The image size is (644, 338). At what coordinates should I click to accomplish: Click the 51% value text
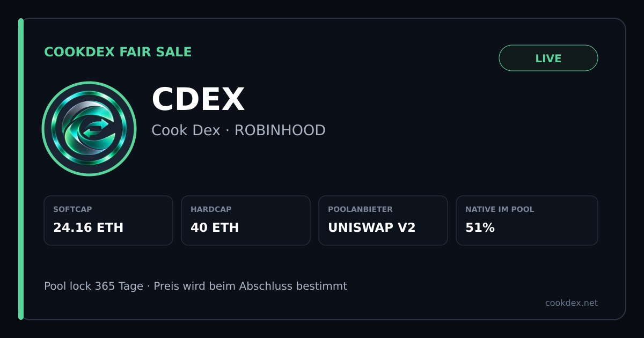pyautogui.click(x=480, y=227)
